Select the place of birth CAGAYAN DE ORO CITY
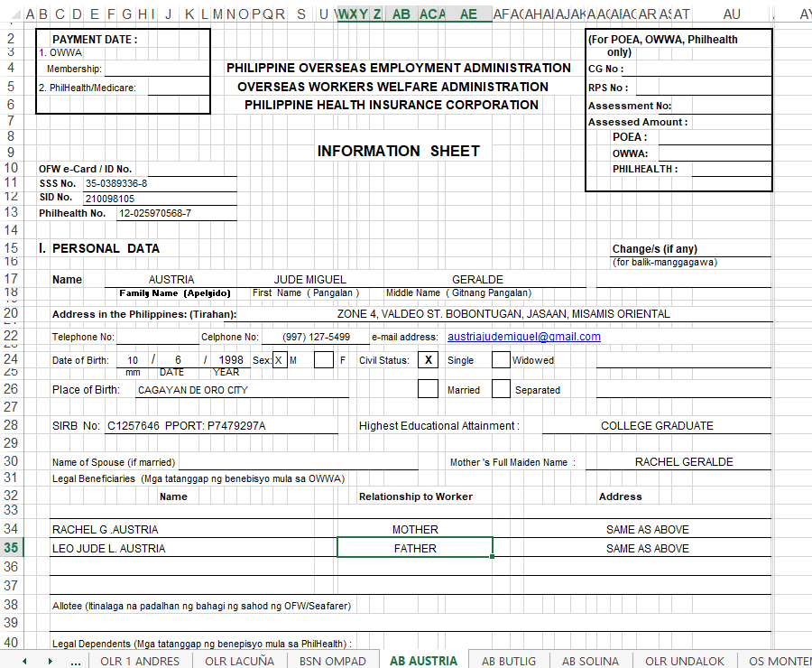The width and height of the screenshot is (812, 668). pos(242,390)
